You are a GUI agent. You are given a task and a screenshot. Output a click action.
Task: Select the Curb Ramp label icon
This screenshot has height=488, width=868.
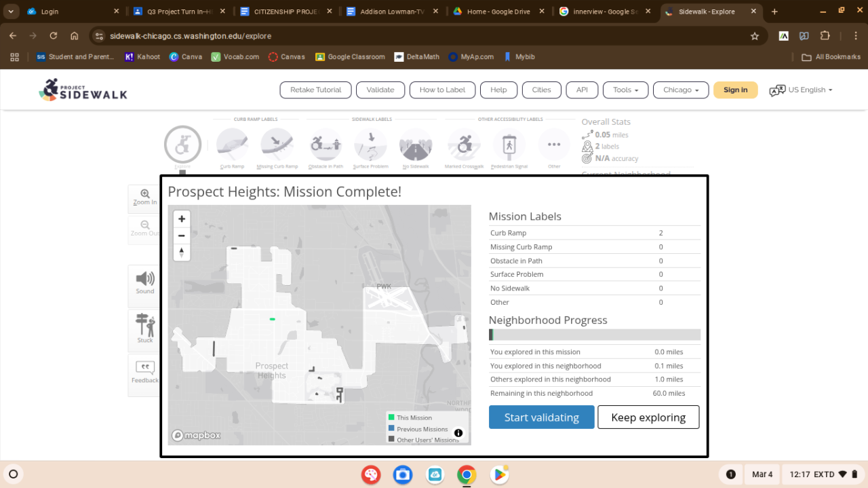[x=233, y=145]
